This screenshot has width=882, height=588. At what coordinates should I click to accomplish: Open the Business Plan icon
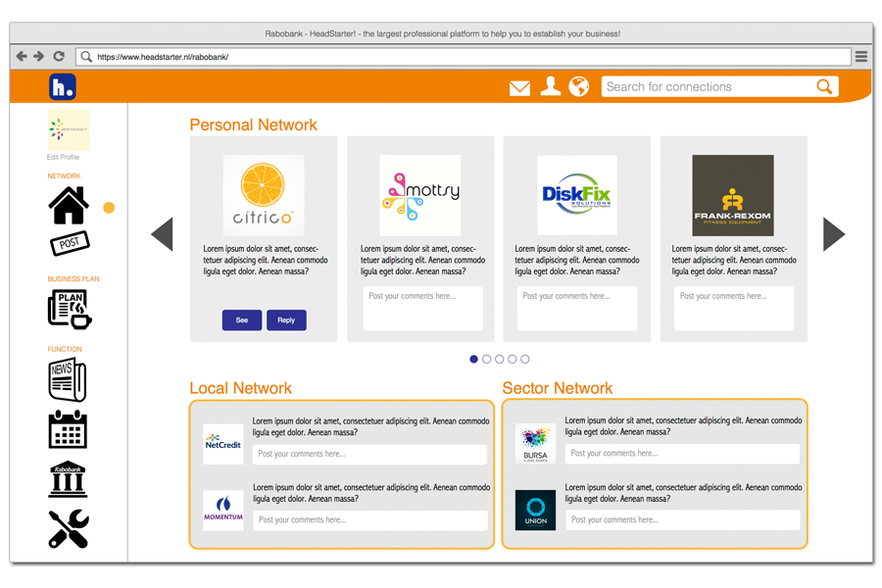pyautogui.click(x=67, y=309)
